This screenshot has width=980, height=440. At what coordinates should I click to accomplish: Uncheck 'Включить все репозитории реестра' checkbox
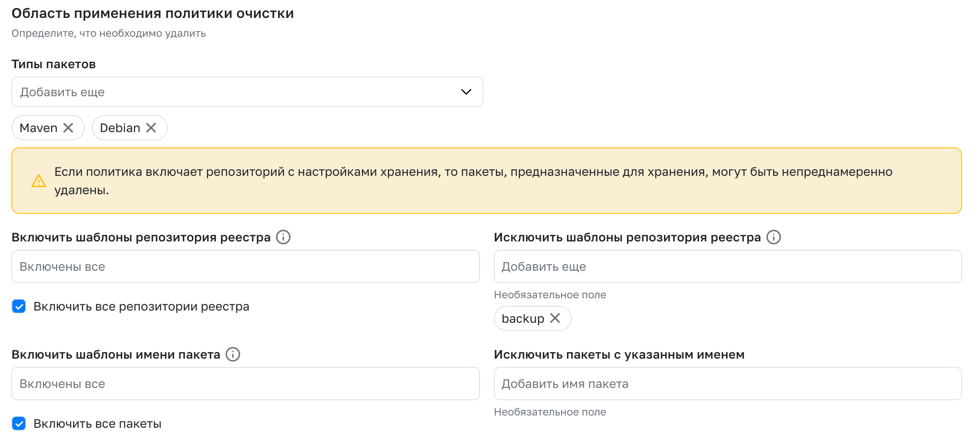point(19,306)
